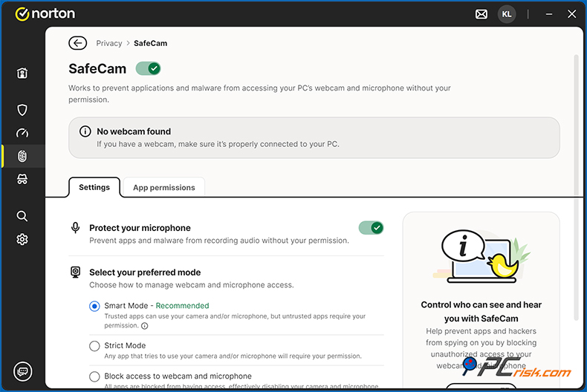The image size is (587, 392).
Task: Select Strict Mode radio option
Action: [94, 346]
